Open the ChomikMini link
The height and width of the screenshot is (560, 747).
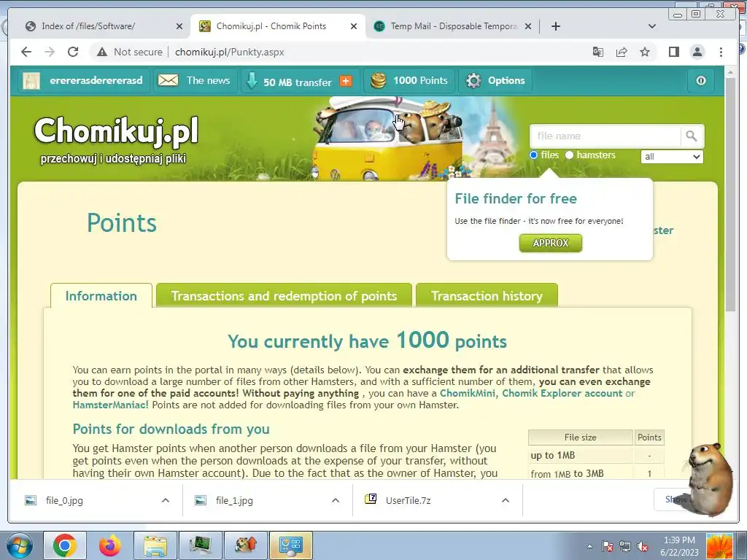[468, 393]
